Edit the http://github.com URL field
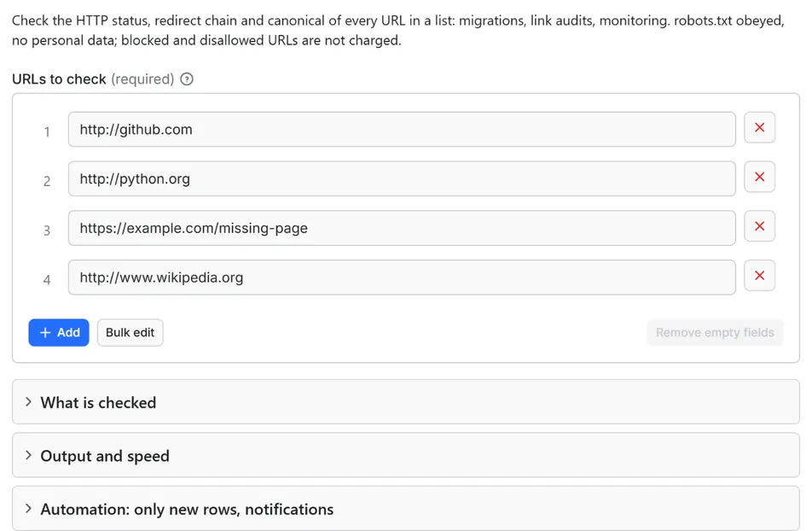 (402, 130)
